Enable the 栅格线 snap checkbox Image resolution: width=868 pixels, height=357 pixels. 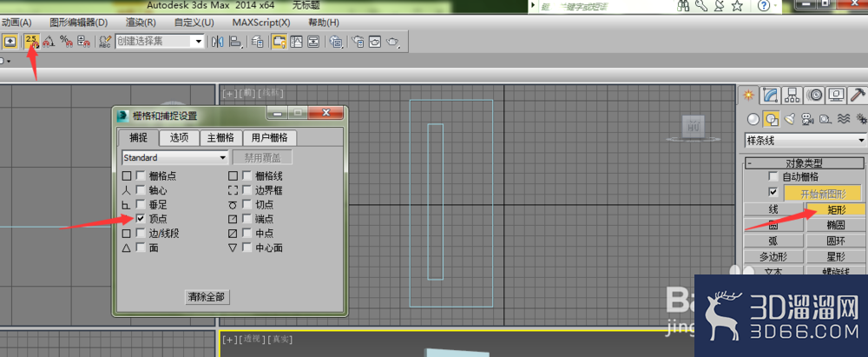tap(247, 175)
